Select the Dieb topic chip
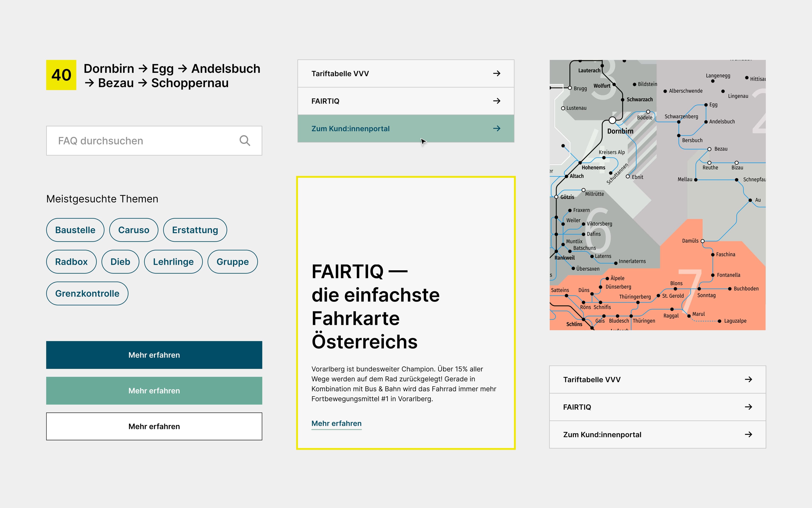812x508 pixels. pos(120,262)
